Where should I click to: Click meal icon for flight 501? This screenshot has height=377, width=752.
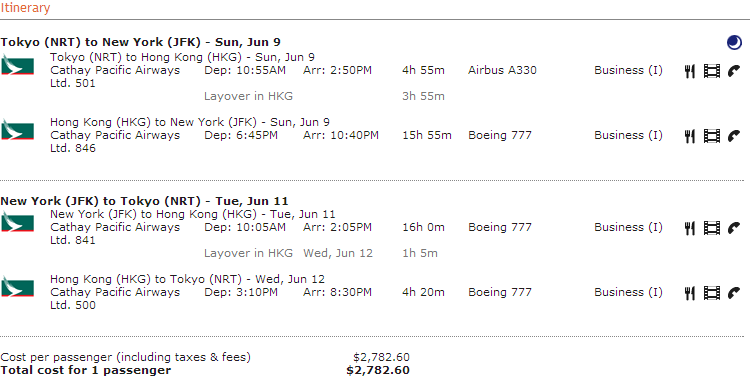(689, 71)
